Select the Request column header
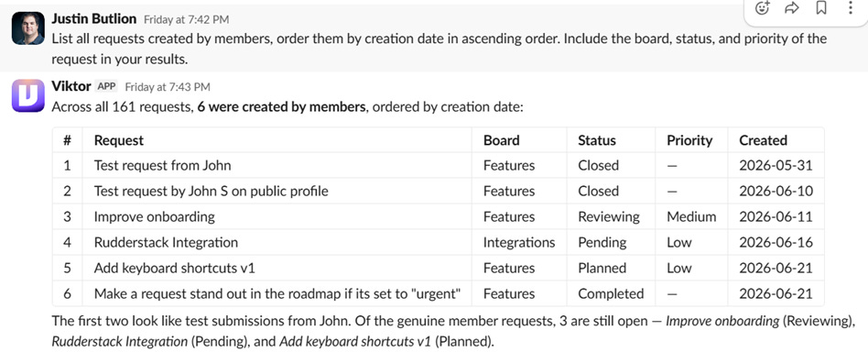 coord(119,140)
